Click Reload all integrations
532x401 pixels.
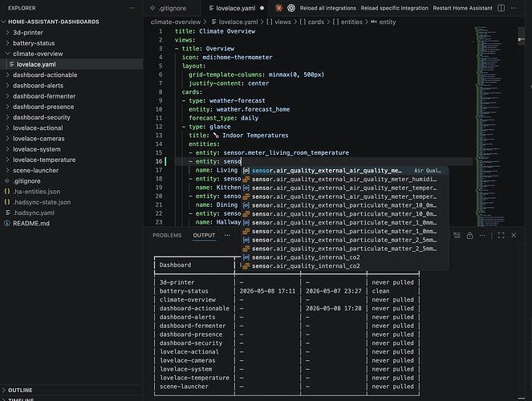click(x=327, y=8)
